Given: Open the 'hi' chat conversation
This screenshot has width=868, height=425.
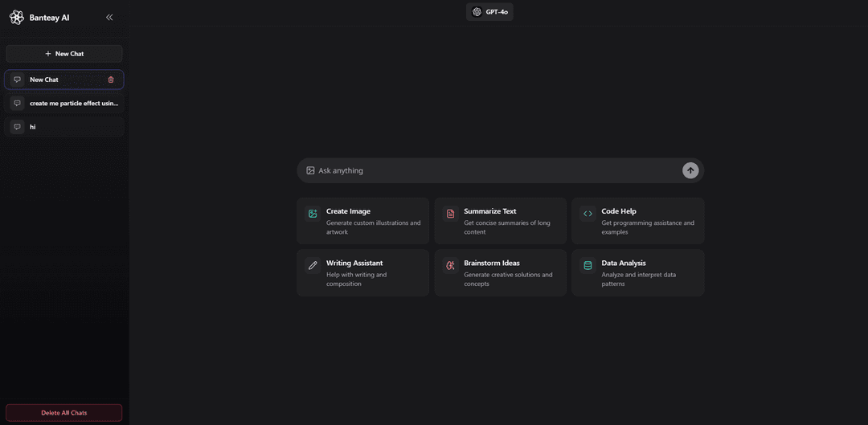Looking at the screenshot, I should pyautogui.click(x=64, y=127).
